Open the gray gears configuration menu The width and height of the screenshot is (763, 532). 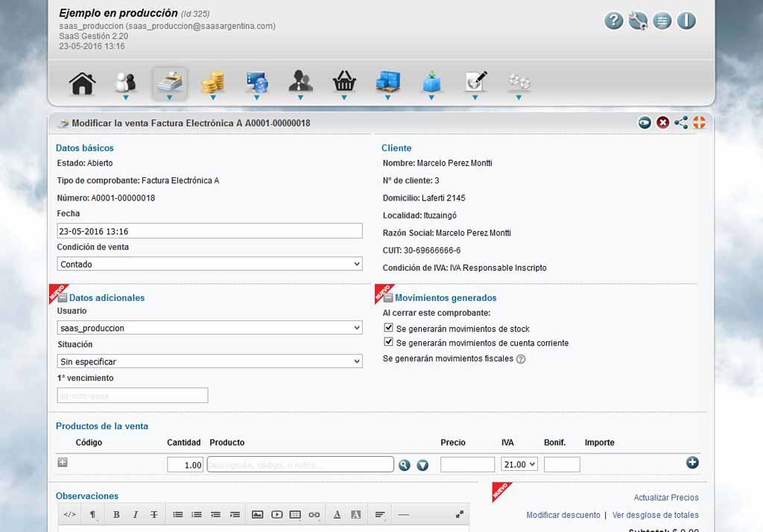(x=519, y=82)
